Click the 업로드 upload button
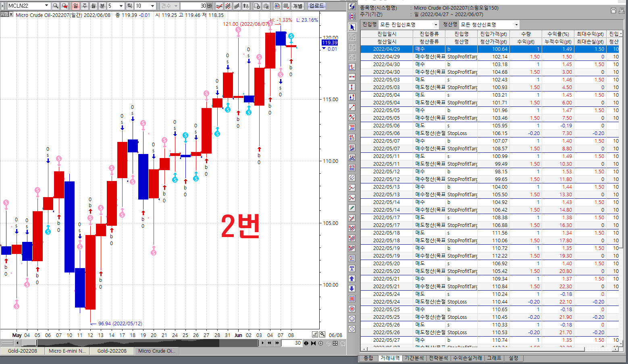The width and height of the screenshot is (628, 364). [x=316, y=6]
